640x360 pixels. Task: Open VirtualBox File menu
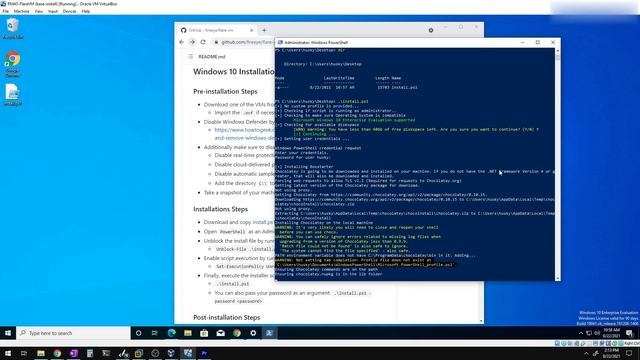(6, 11)
